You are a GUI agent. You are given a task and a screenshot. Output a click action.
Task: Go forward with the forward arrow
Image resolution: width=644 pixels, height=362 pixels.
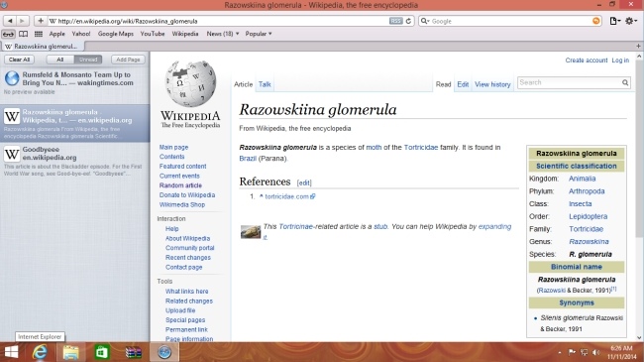[x=22, y=21]
